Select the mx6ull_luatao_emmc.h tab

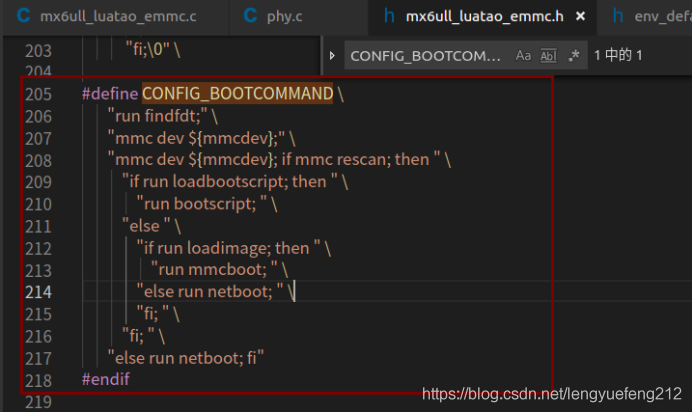(483, 17)
